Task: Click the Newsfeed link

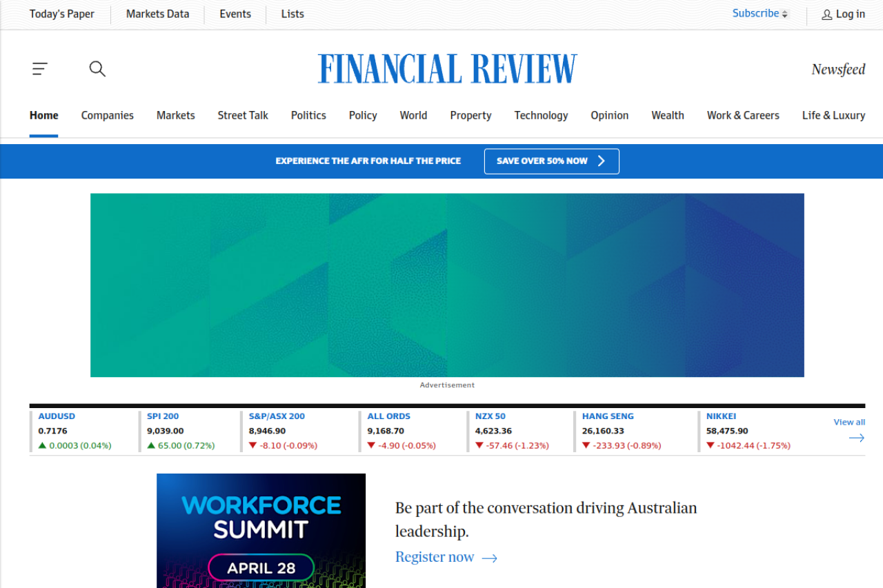Action: (x=838, y=70)
